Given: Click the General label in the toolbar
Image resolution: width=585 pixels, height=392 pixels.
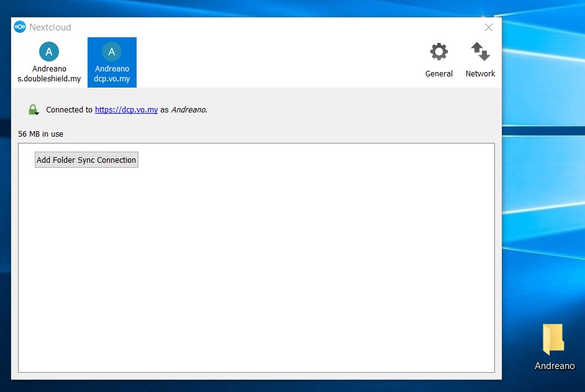Looking at the screenshot, I should (x=439, y=73).
